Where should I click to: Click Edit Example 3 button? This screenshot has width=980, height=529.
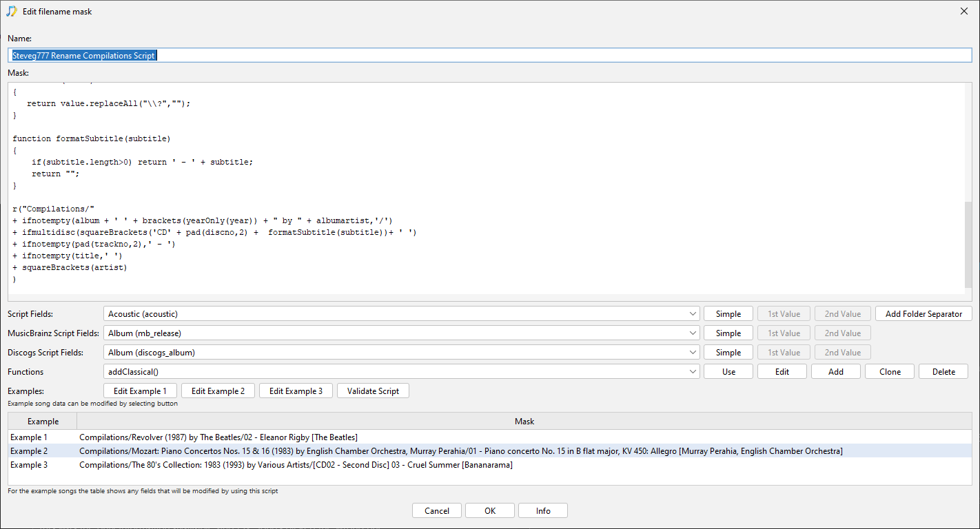pyautogui.click(x=296, y=391)
